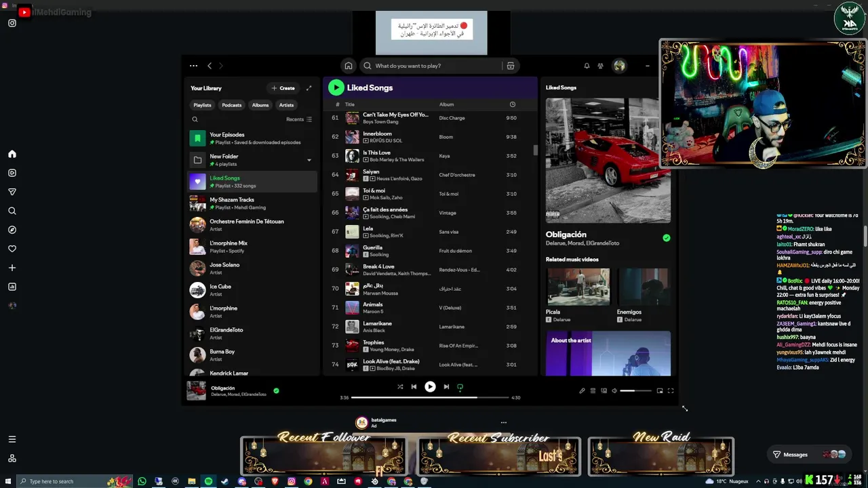Adjust the volume slider
The height and width of the screenshot is (488, 868).
[636, 390]
